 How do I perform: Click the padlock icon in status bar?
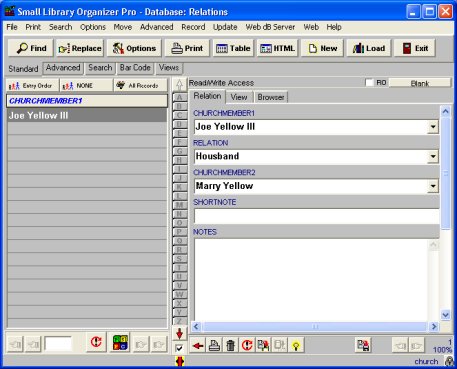coord(449,361)
